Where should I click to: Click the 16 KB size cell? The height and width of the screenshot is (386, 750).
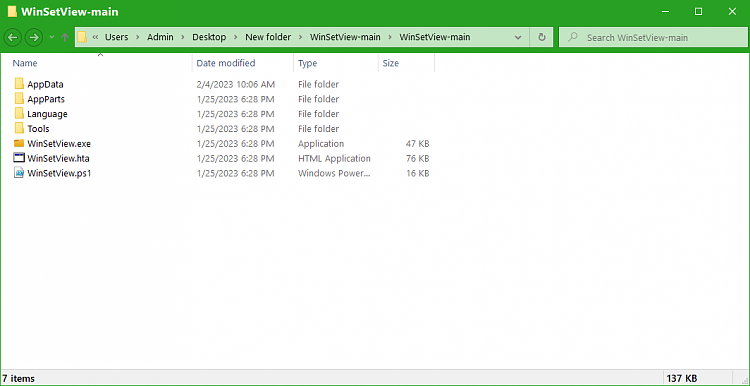pos(418,173)
